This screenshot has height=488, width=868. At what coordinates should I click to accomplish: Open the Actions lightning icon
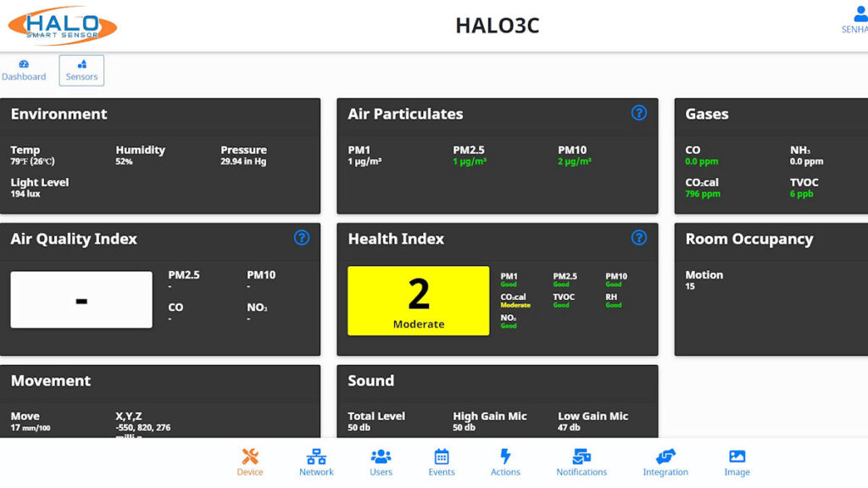[505, 462]
